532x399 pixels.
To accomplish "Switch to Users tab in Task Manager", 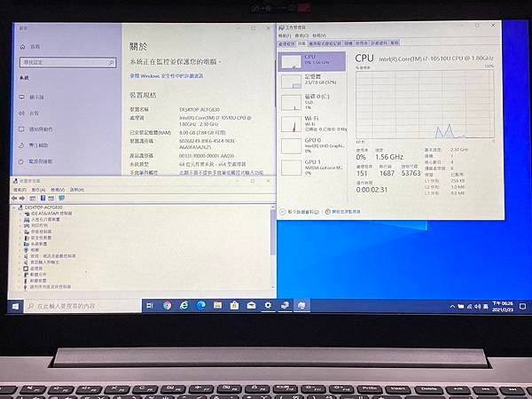I will (362, 43).
